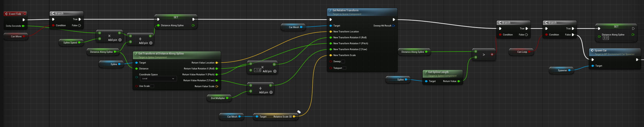
Task: Click the Event Tick node's red diamond icon
Action: (x=7, y=14)
